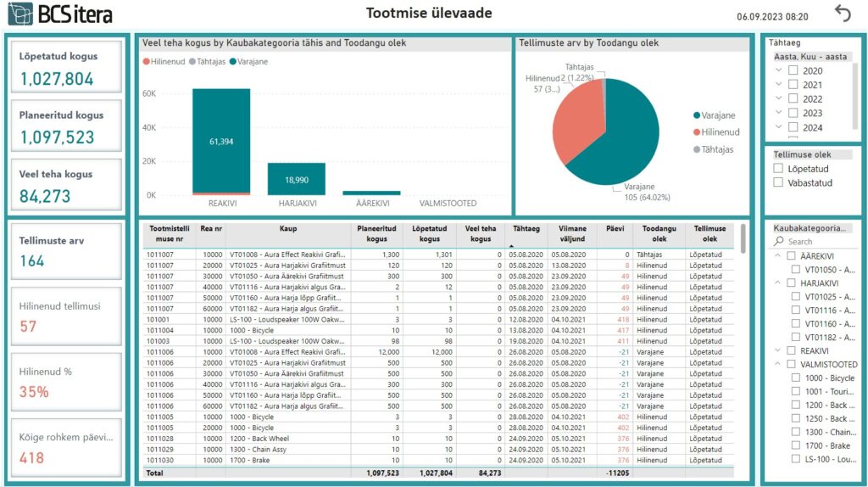The width and height of the screenshot is (868, 487).
Task: Sort by Lõpetatud kogus column header
Action: coord(429,234)
